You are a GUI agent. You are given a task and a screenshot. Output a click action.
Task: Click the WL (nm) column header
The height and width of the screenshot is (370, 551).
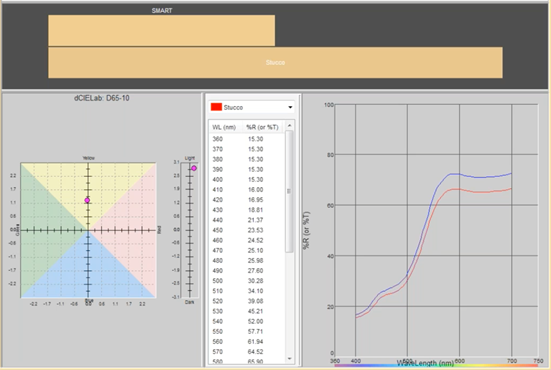[224, 127]
